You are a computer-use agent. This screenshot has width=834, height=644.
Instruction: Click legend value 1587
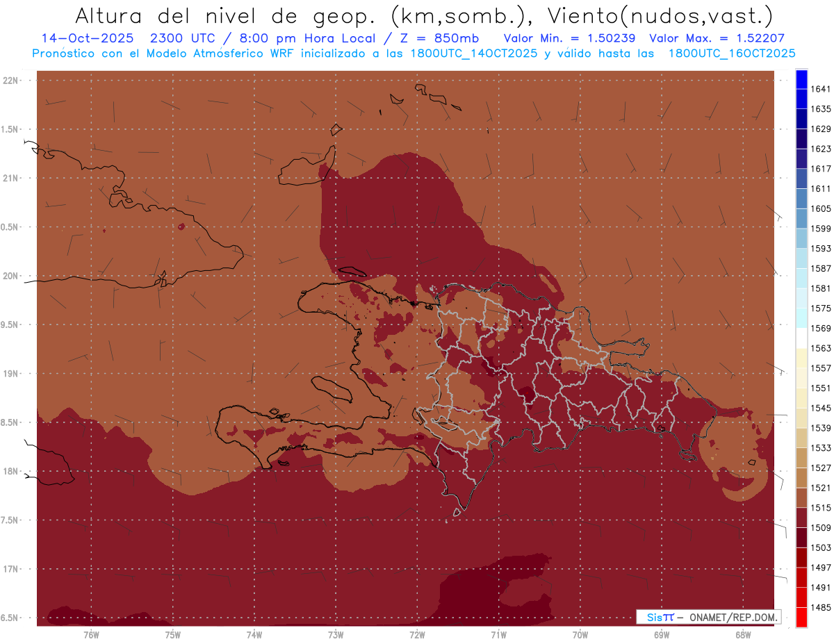click(x=821, y=268)
